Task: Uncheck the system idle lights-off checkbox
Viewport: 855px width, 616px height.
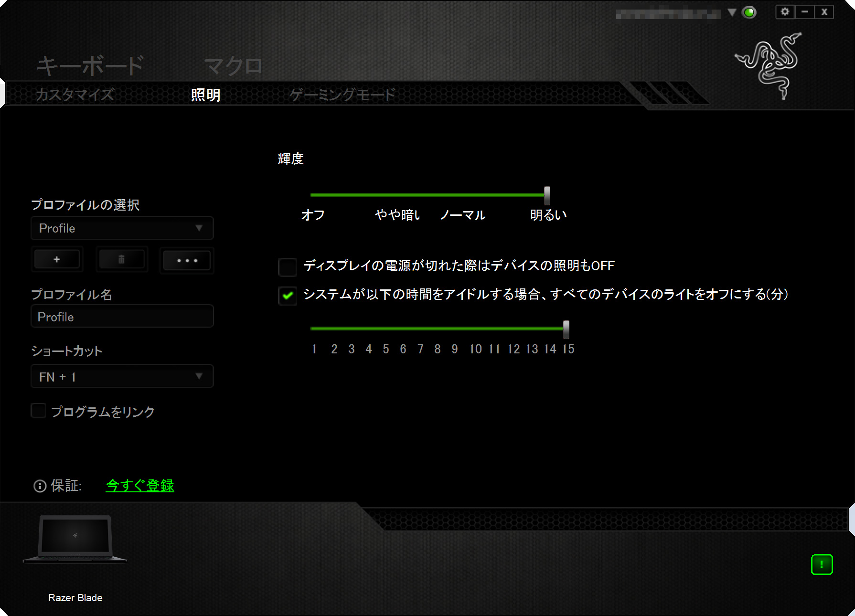Action: [x=288, y=296]
